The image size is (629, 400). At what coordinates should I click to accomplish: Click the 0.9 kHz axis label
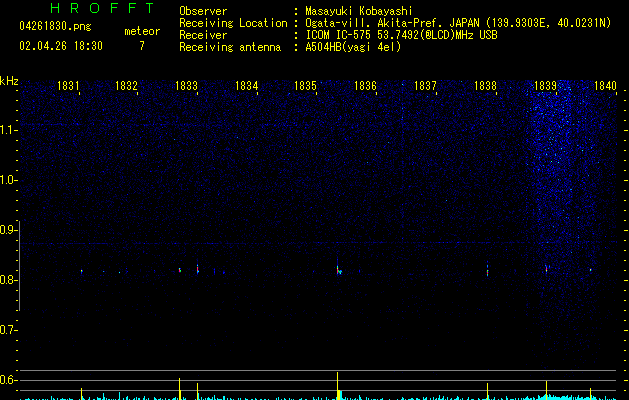coord(8,230)
